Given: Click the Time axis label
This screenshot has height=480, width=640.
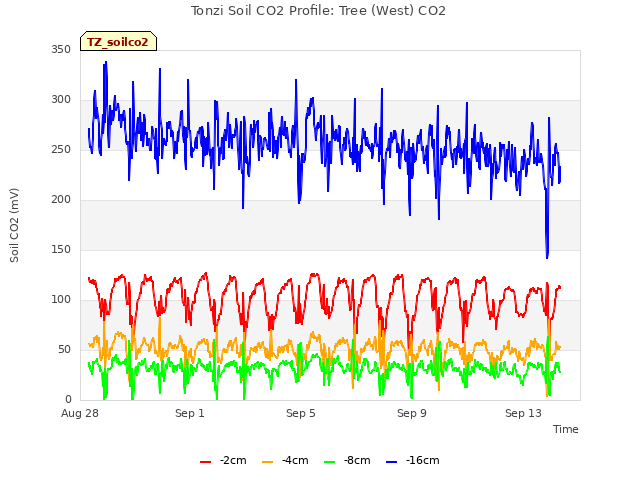Looking at the screenshot, I should 565,429.
